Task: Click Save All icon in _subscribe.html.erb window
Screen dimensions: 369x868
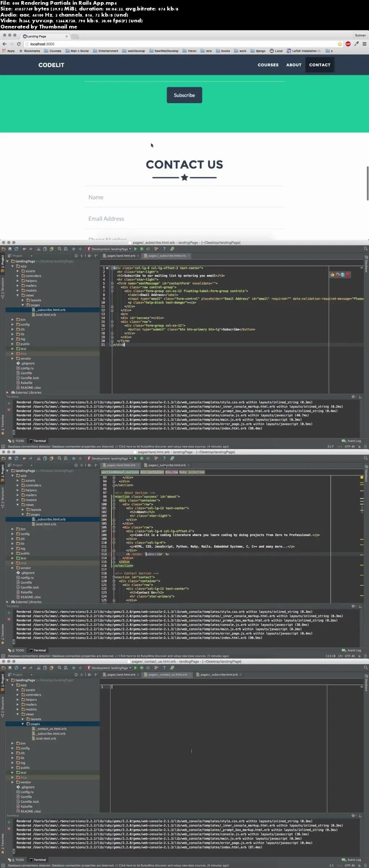Action: 10,249
